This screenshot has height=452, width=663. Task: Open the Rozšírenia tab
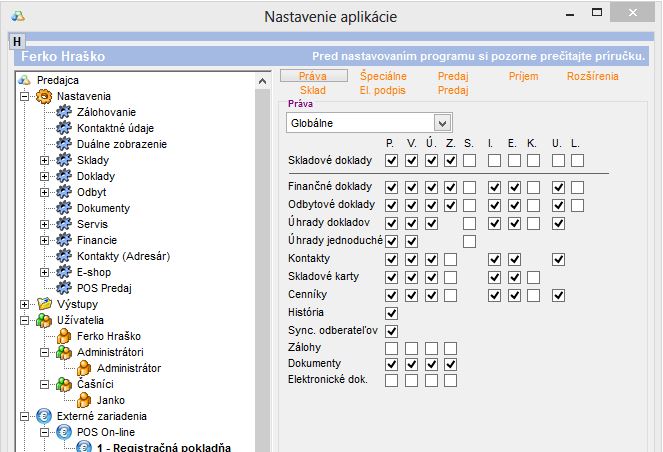592,76
